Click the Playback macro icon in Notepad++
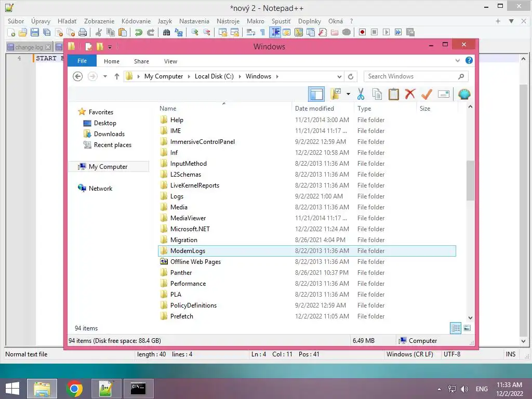Screen dimensions: 532x399 pyautogui.click(x=386, y=32)
